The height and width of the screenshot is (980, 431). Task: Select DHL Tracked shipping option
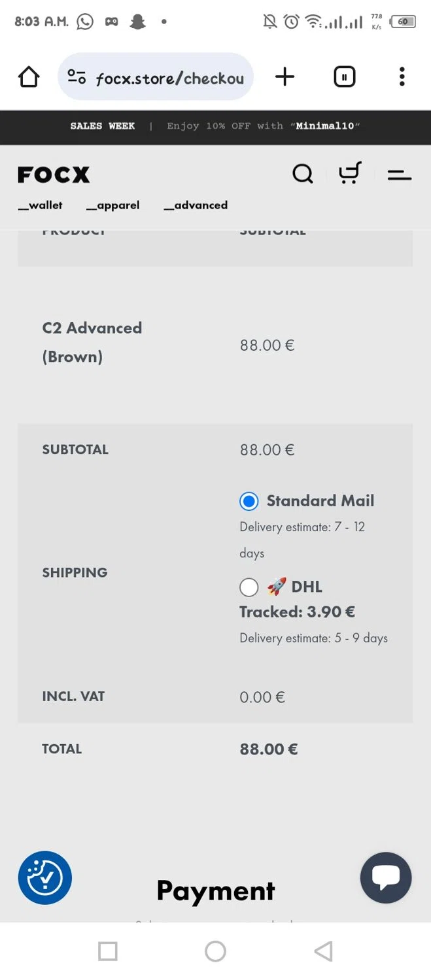(249, 587)
